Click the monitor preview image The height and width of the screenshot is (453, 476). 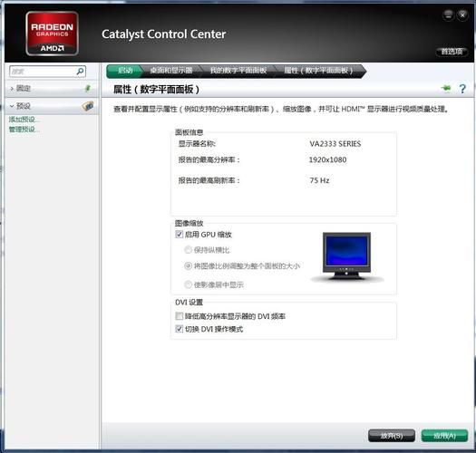[x=346, y=257]
